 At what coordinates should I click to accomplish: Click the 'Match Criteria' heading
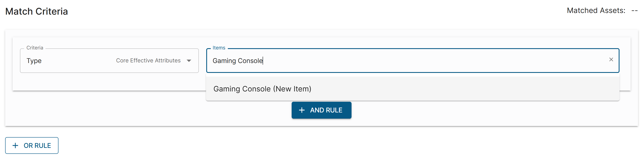coord(36,12)
